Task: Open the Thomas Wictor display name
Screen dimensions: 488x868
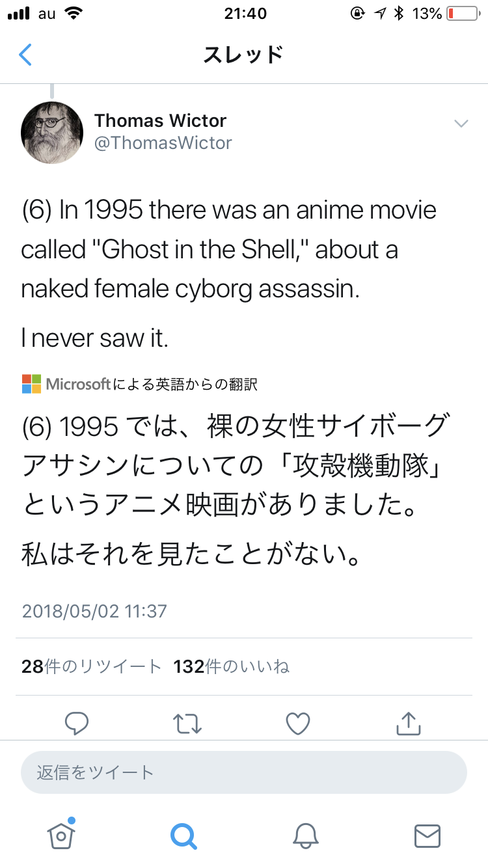Action: [160, 120]
